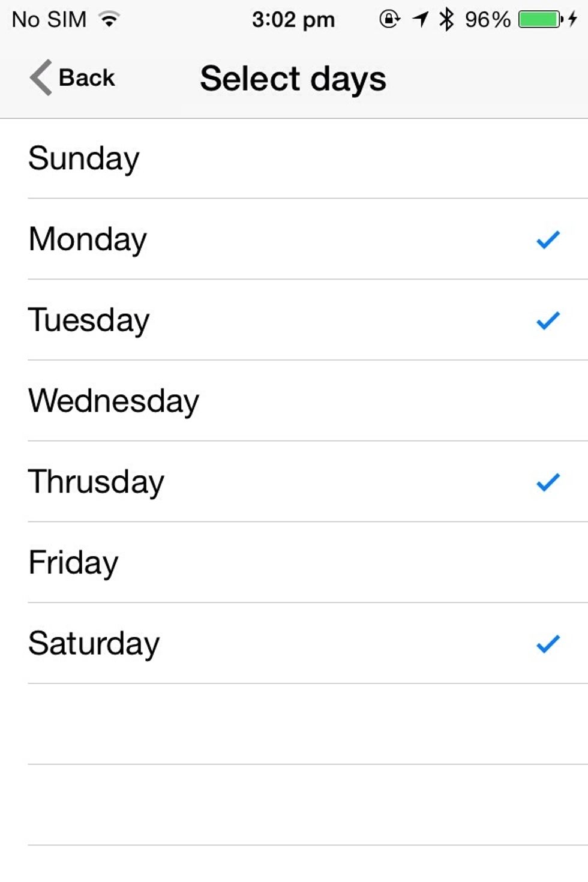Tap the Bluetooth status icon
Viewport: 588px width, 882px height.
446,20
